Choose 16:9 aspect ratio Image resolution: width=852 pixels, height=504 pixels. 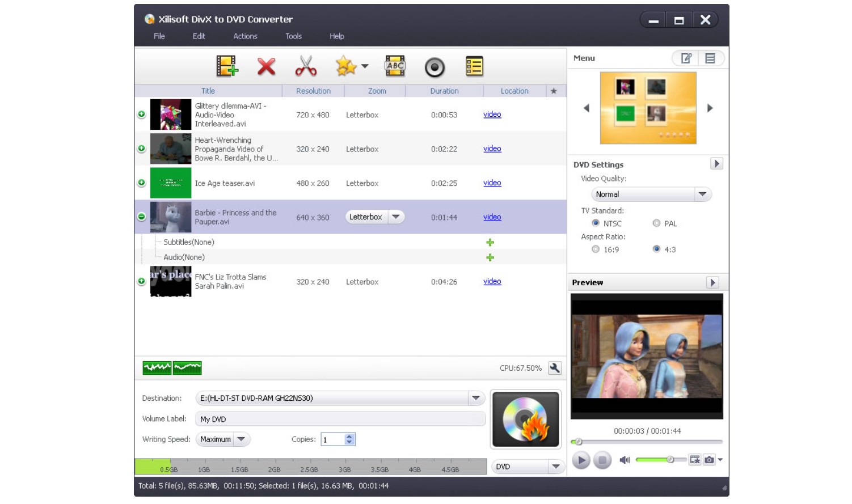coord(596,249)
